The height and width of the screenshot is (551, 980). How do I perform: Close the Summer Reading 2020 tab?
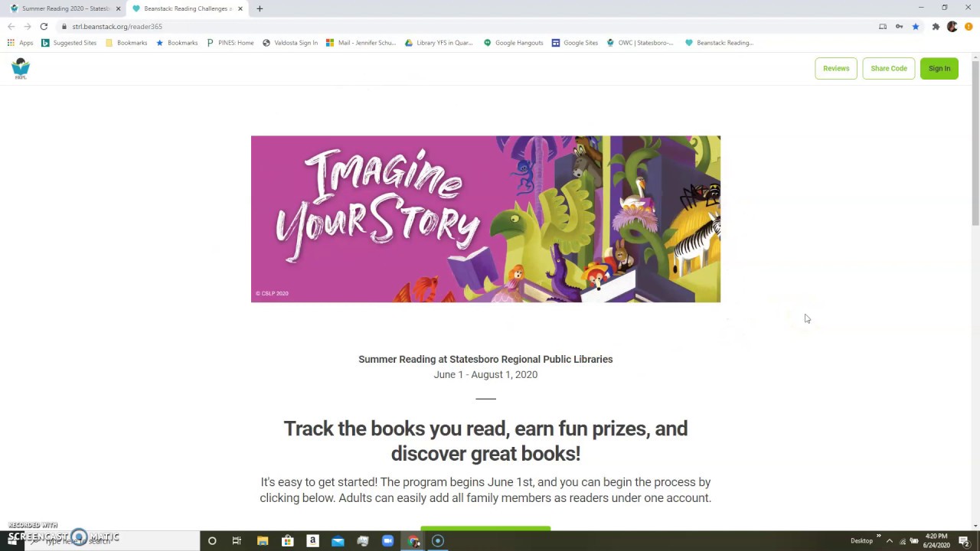pos(118,8)
